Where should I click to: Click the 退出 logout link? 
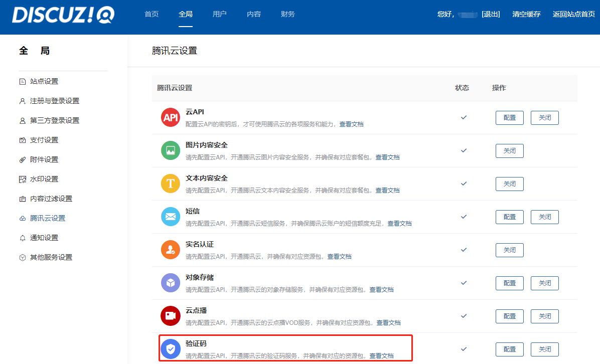[491, 14]
